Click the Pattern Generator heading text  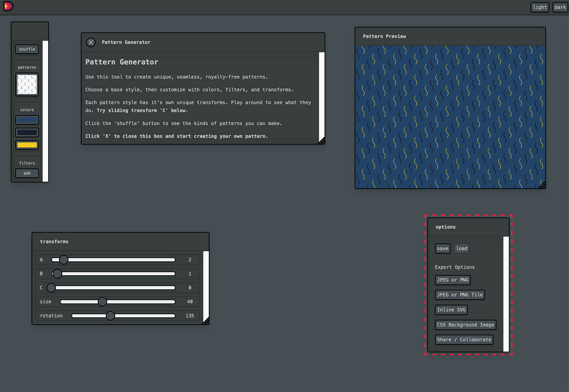tap(122, 62)
